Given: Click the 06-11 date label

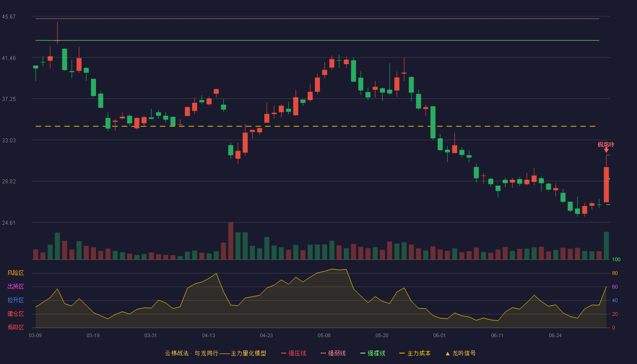Looking at the screenshot, I should tap(498, 335).
